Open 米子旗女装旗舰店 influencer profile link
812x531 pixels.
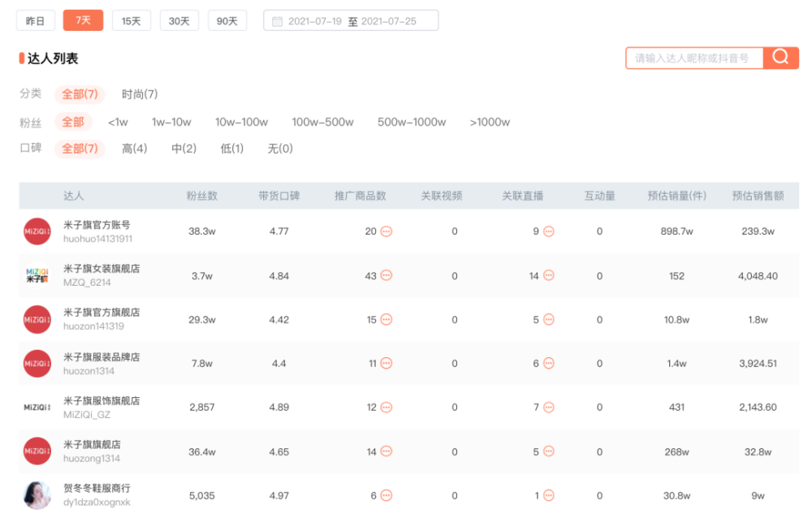[x=101, y=269]
